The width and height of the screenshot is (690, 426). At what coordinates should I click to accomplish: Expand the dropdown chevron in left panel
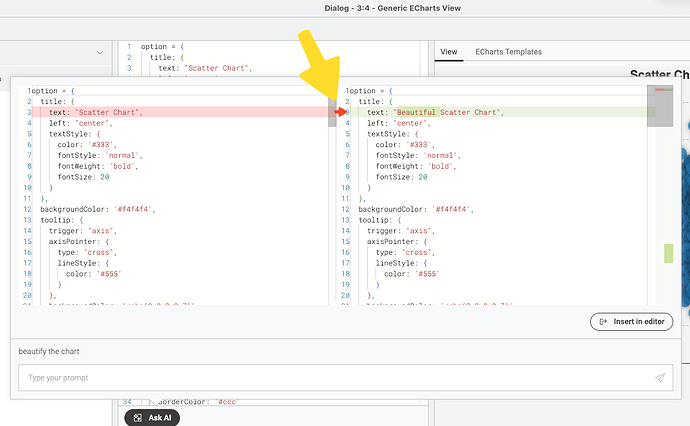pos(100,52)
